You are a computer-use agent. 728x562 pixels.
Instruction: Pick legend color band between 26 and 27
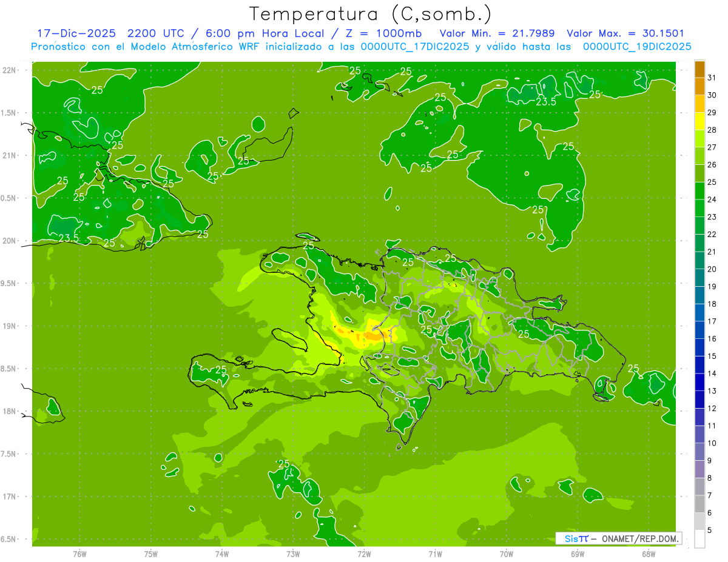tap(699, 156)
